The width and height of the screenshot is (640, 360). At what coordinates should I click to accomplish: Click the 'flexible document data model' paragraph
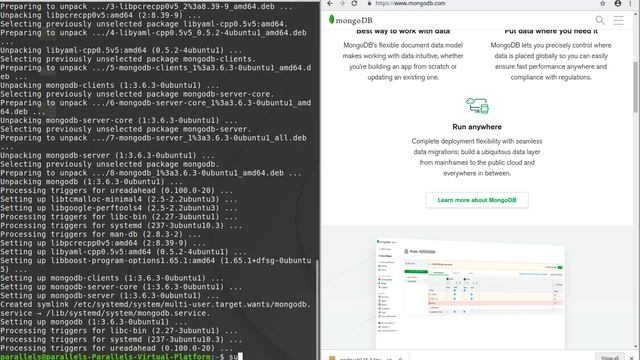(403, 61)
